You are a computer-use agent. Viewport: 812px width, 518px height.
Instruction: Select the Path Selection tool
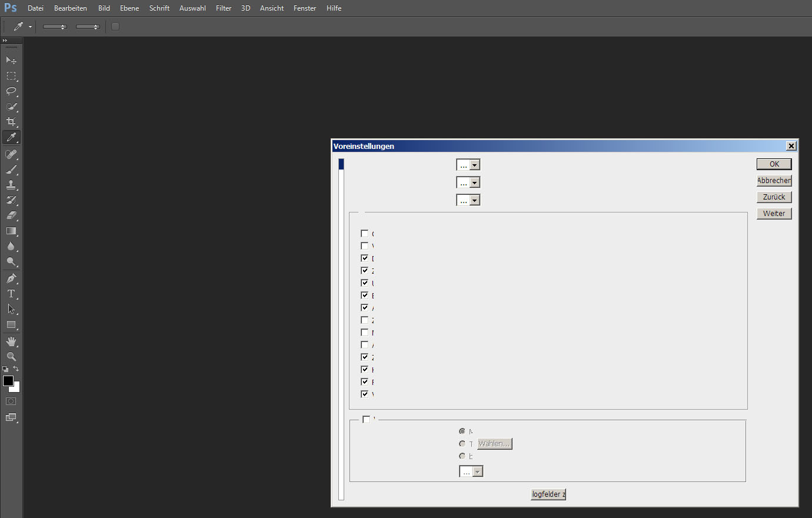point(11,309)
